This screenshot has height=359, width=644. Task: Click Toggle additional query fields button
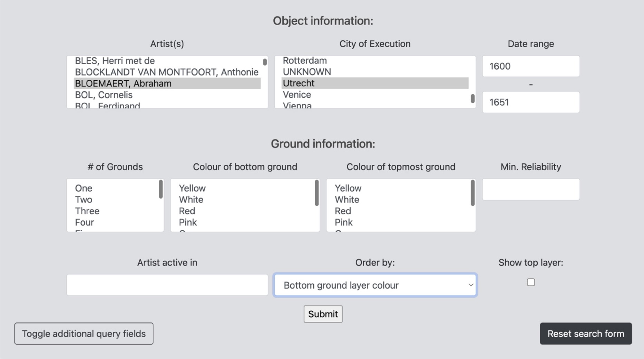(x=84, y=333)
